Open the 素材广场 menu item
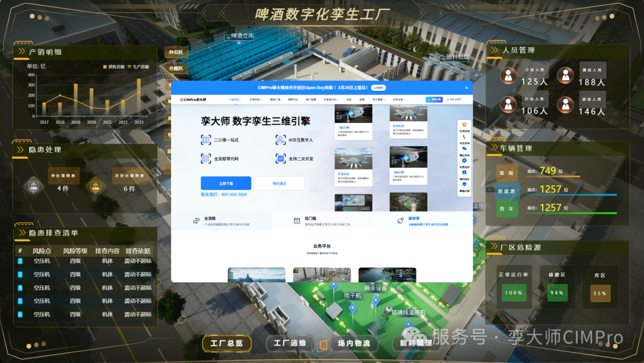644x363 pixels. (275, 100)
